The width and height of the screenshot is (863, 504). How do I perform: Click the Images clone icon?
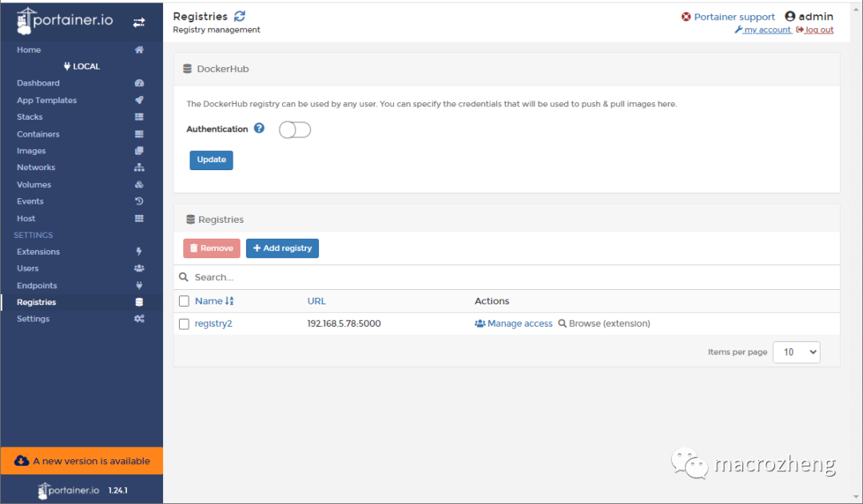pyautogui.click(x=139, y=150)
